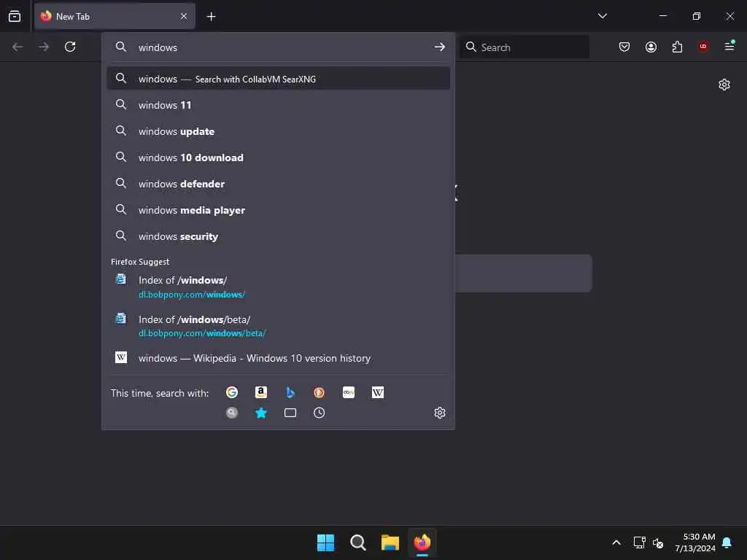This screenshot has height=560, width=747.
Task: Search this time with DuckDuckGo
Action: click(x=320, y=392)
